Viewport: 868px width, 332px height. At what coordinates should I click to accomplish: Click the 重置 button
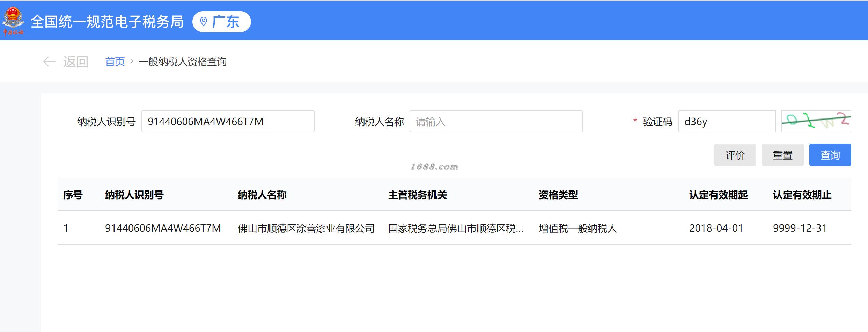(x=782, y=155)
